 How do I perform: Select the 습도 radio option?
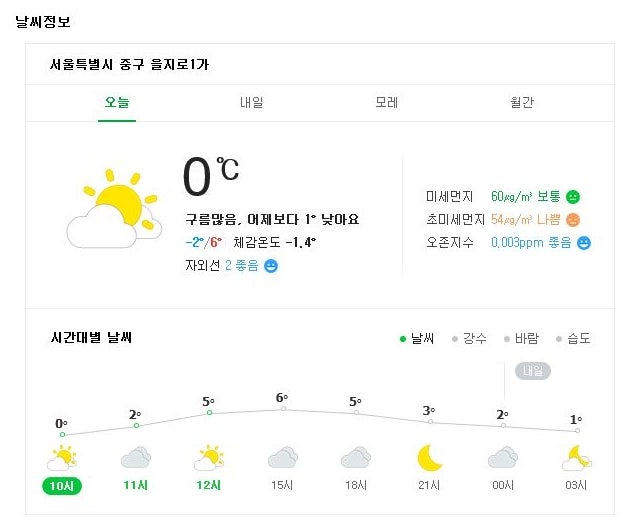[x=573, y=338]
